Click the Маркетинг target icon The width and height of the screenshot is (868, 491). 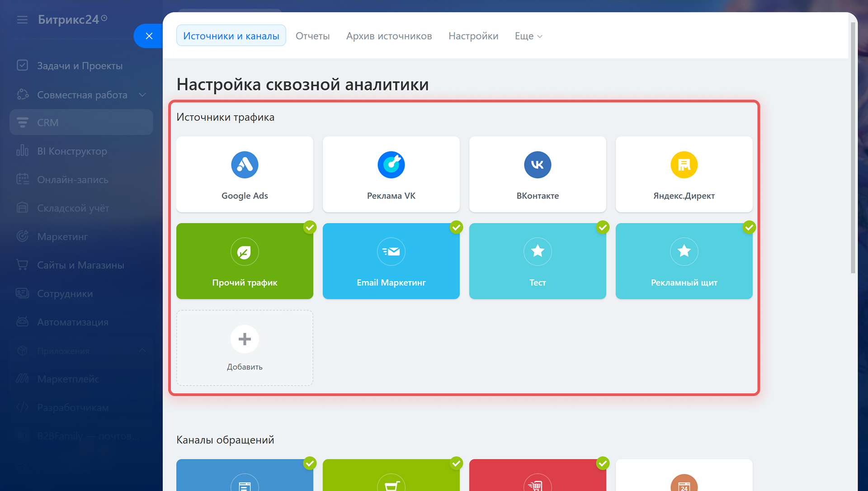point(22,236)
